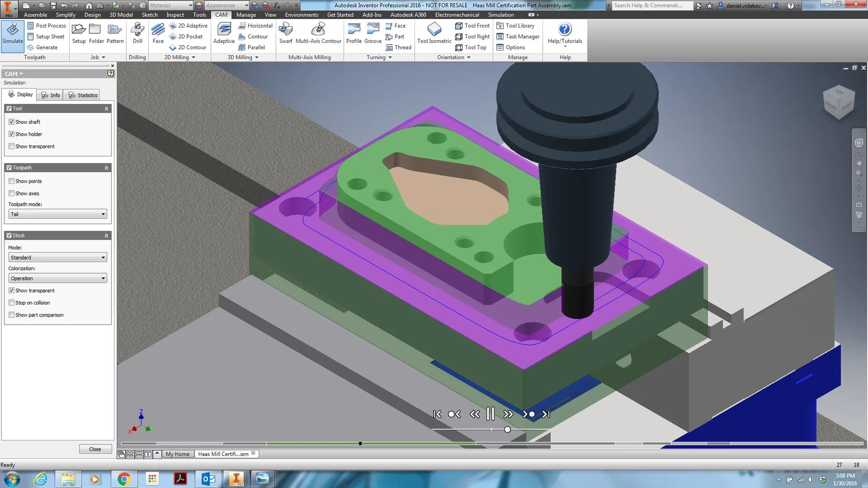Open the 3D Model ribbon tab

(121, 15)
